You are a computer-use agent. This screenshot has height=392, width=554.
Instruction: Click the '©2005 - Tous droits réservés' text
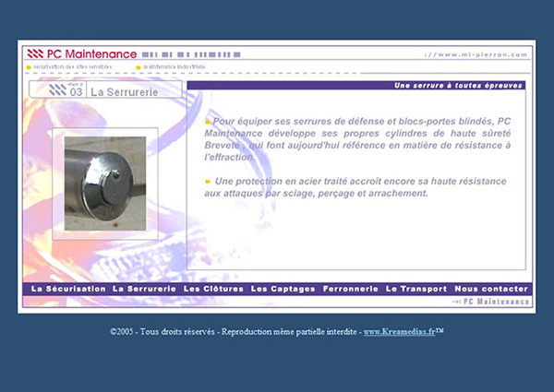[163, 332]
